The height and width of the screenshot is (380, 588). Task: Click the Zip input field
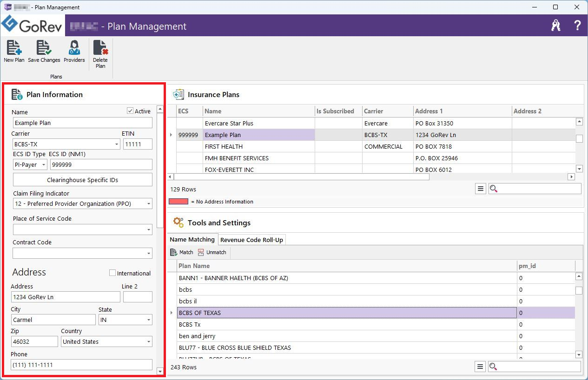(x=35, y=341)
